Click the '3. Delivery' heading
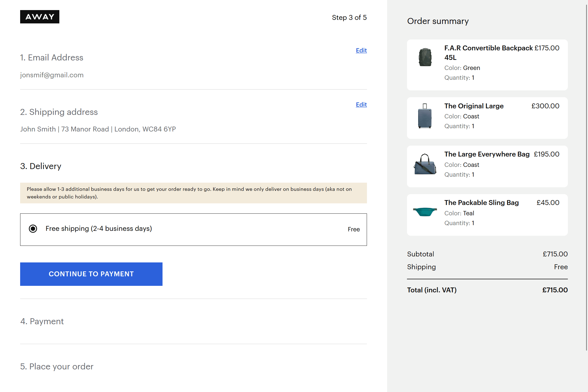The image size is (588, 392). [x=41, y=166]
